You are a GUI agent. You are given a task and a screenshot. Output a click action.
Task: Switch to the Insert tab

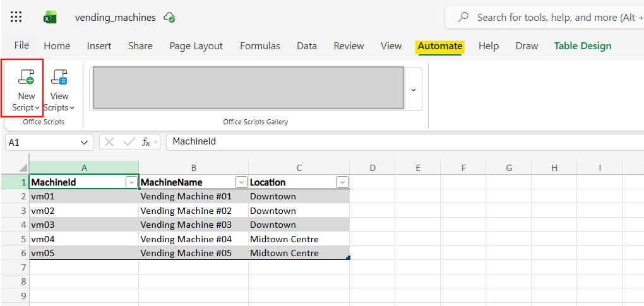[99, 46]
